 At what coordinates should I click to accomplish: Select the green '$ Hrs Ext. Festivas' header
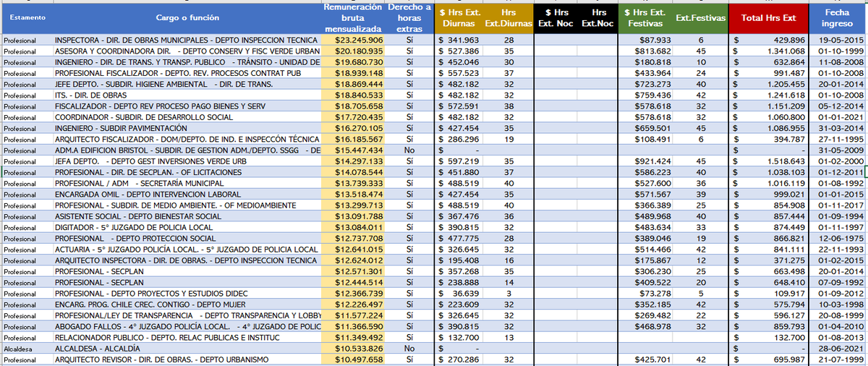click(644, 18)
